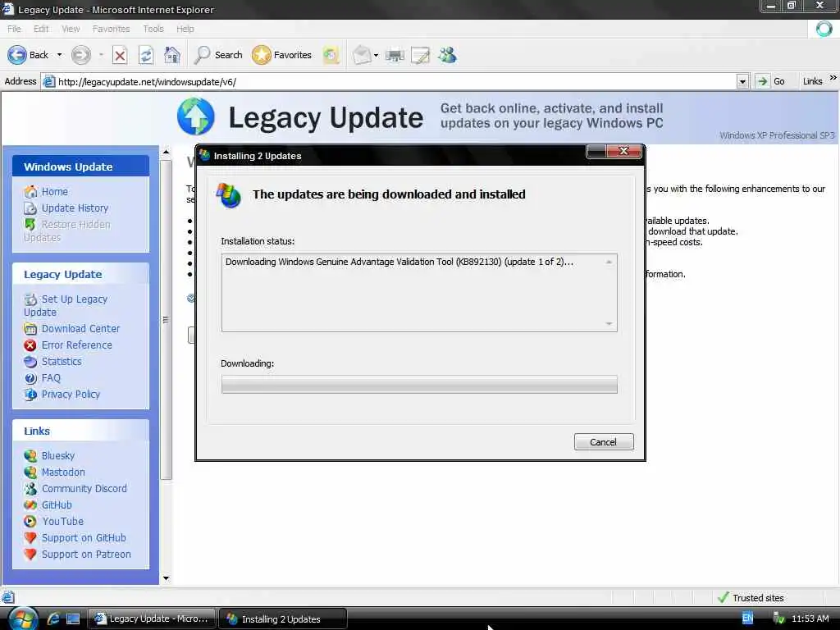Click Cancel in Installing 2 Updates dialog
Screen dimensions: 840x630
point(604,442)
